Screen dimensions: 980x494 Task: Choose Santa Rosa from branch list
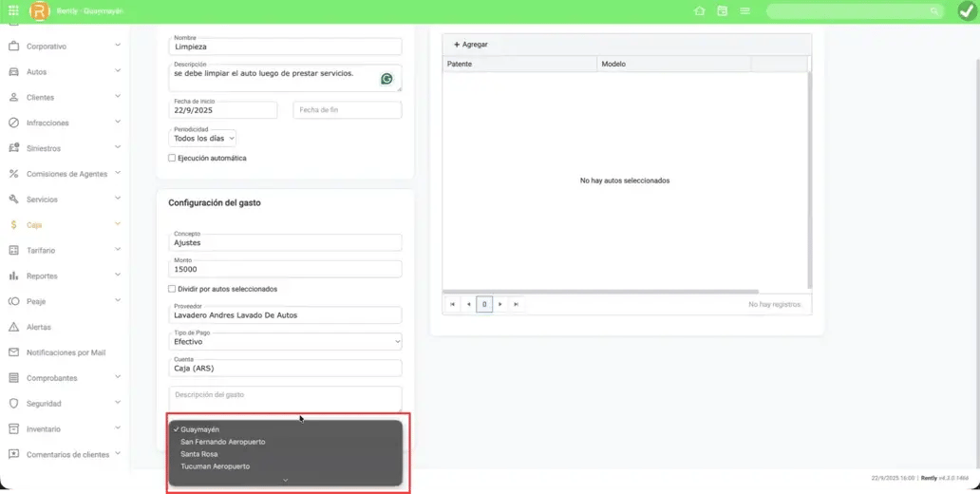tap(199, 454)
